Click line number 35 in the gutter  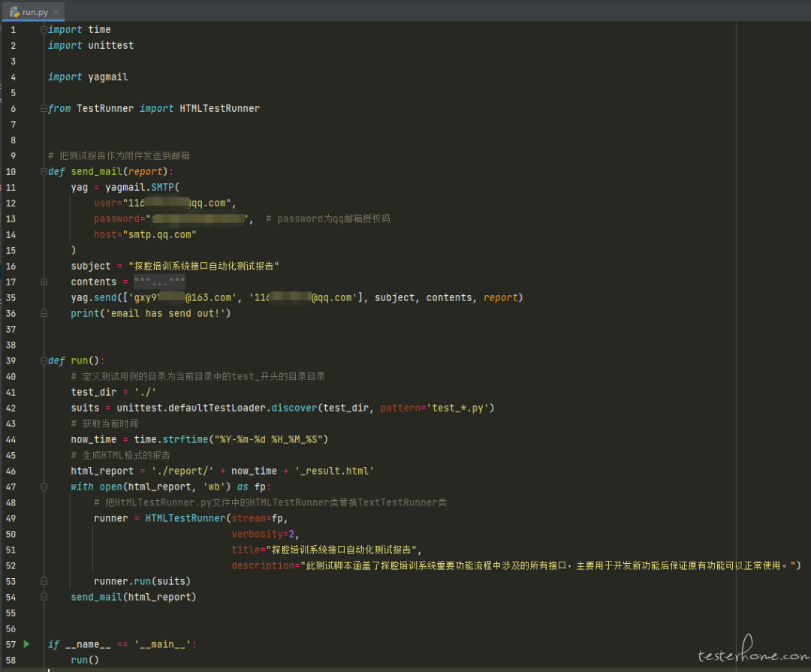(11, 297)
